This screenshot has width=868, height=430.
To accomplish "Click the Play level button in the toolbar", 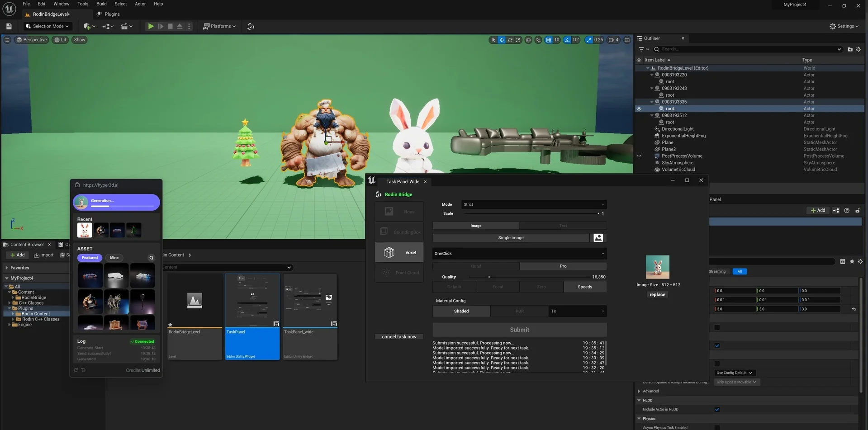I will point(151,26).
